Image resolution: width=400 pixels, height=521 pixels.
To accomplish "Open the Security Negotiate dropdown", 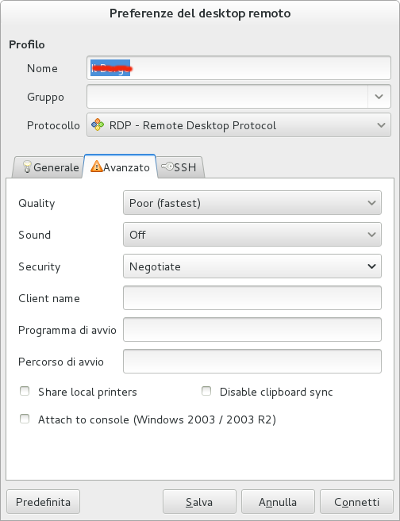I will pyautogui.click(x=252, y=266).
